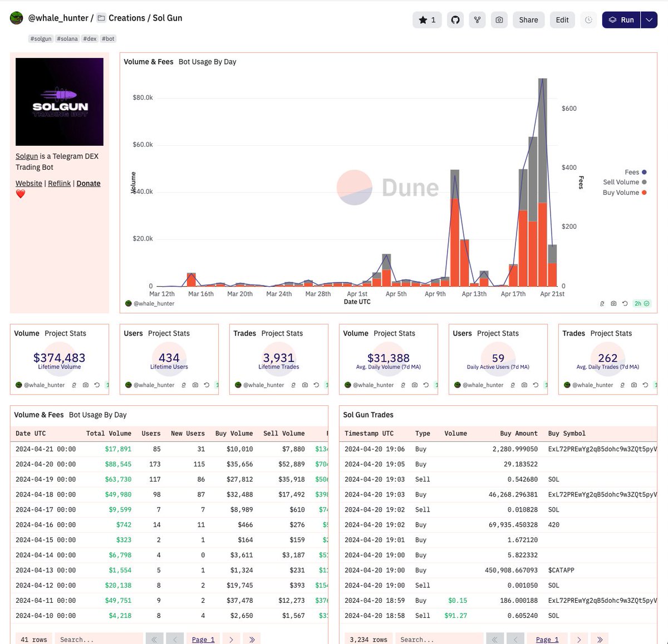Click the camera icon on the Lifetime Volume card
Image resolution: width=668 pixels, height=644 pixels.
click(86, 385)
